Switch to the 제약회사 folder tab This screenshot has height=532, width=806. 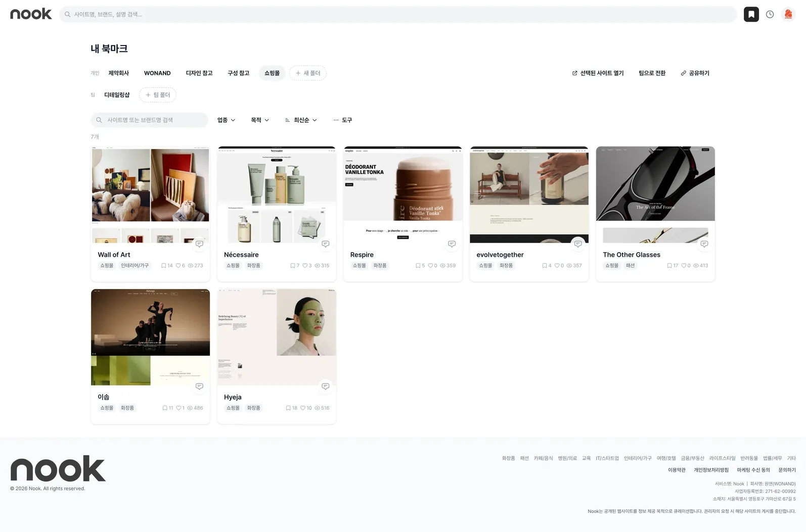(119, 73)
